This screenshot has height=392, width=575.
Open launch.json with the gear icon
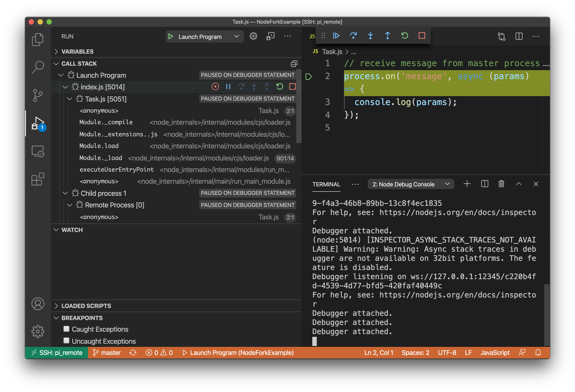(253, 36)
